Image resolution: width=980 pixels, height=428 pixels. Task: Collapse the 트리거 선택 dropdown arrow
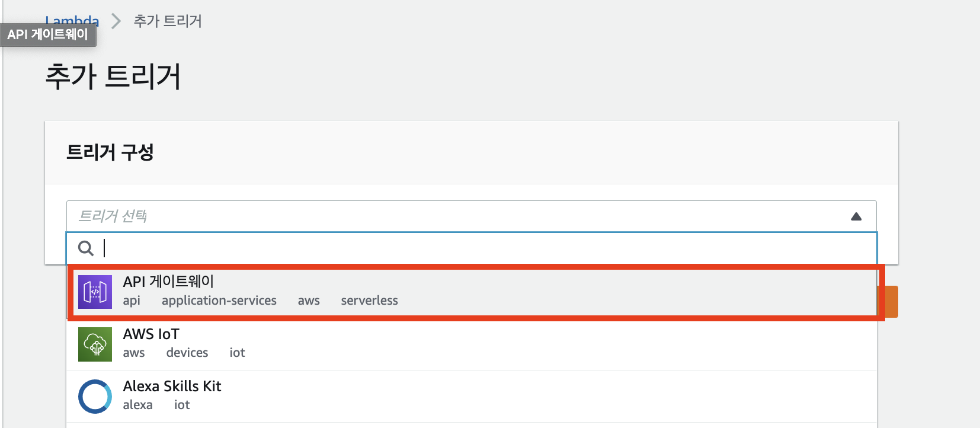click(x=856, y=216)
